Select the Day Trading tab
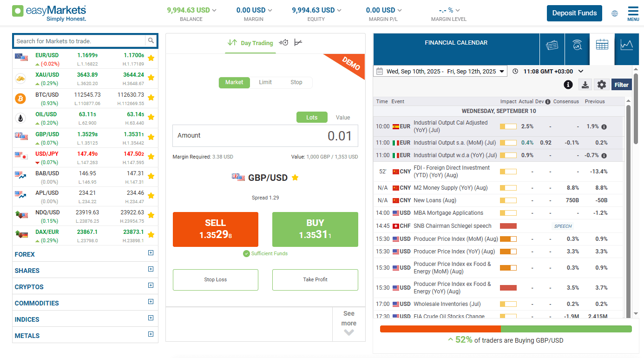 [250, 43]
